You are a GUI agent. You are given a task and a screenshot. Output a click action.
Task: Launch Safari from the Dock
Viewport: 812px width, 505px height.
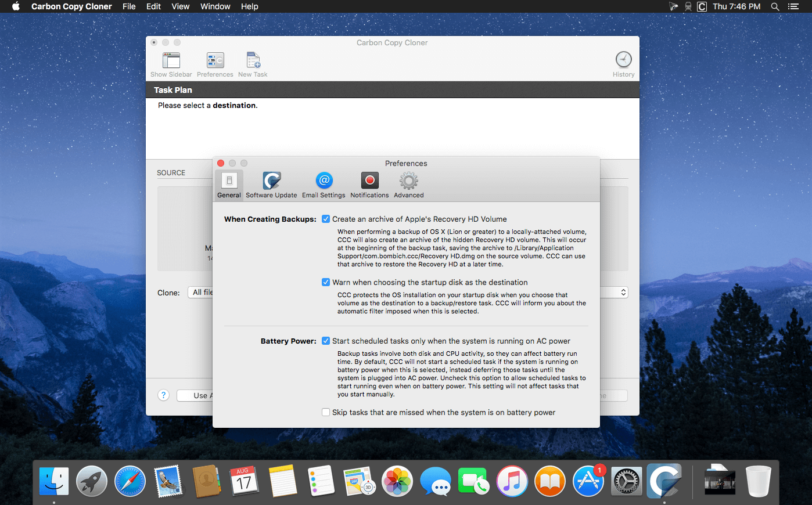point(130,481)
